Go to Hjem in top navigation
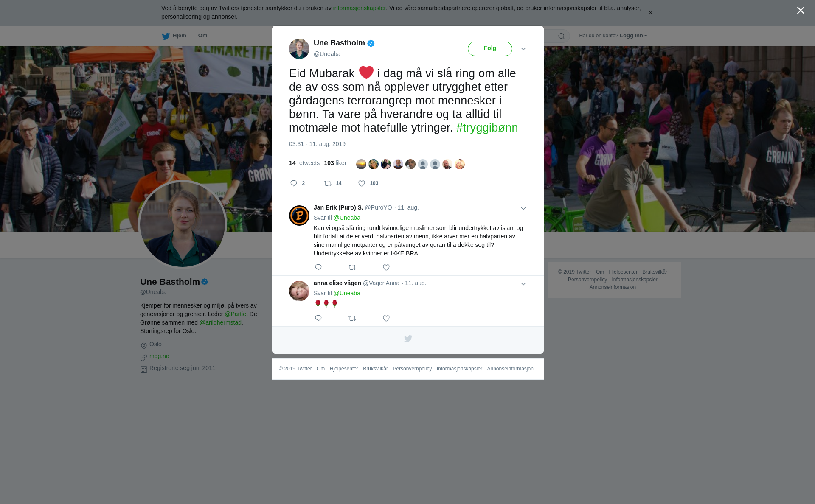The image size is (815, 504). click(x=174, y=36)
